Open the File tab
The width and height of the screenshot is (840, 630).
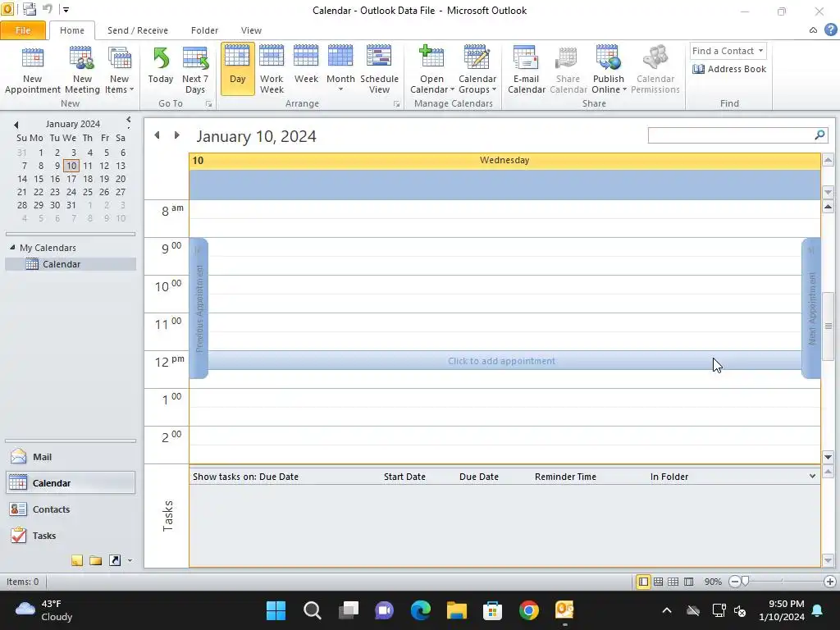(23, 30)
